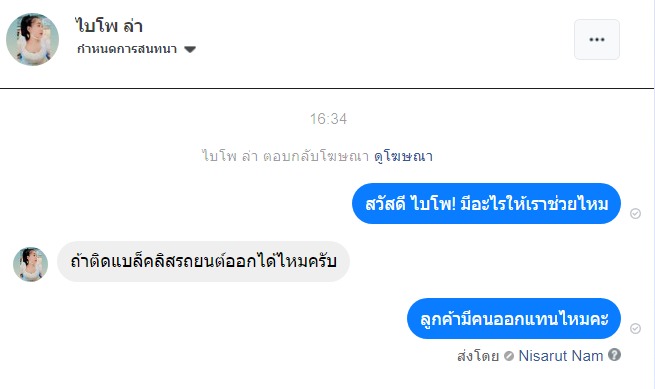Open the three-dot more options button
The width and height of the screenshot is (655, 389).
point(597,39)
